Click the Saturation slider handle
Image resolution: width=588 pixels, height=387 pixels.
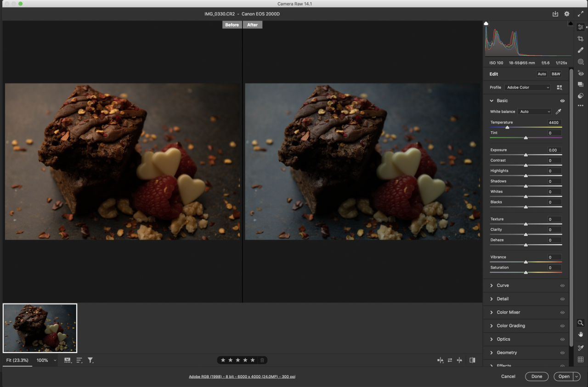526,272
